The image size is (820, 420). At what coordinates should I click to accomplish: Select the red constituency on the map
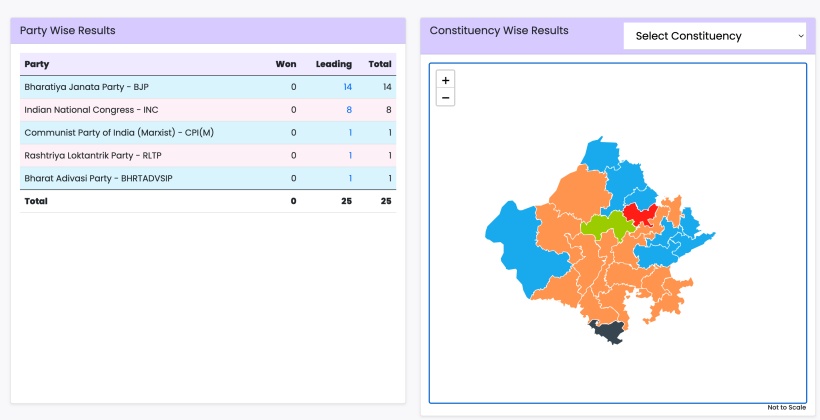point(639,217)
